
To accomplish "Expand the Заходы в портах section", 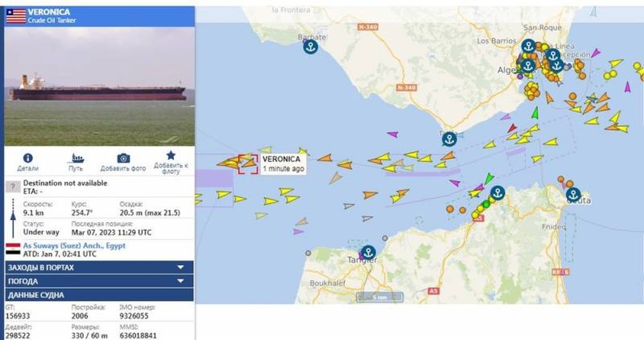I will [99, 267].
